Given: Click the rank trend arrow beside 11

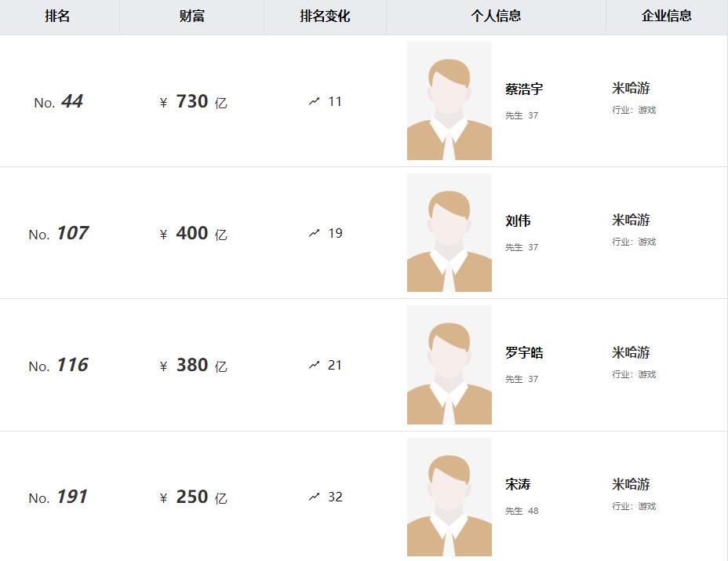Looking at the screenshot, I should point(315,101).
